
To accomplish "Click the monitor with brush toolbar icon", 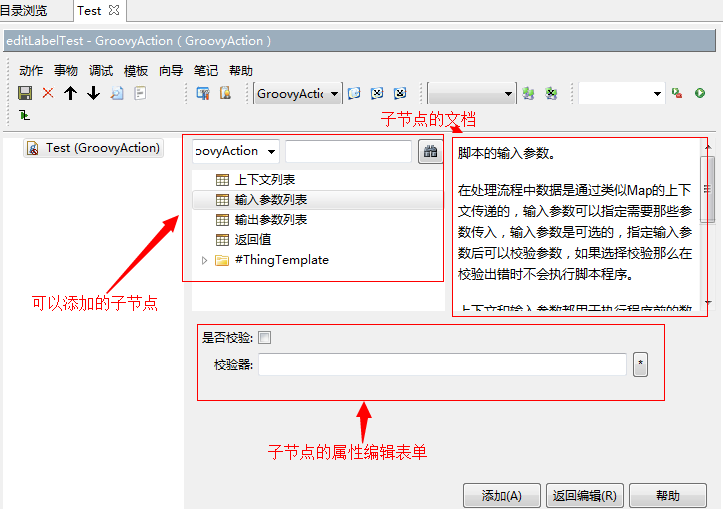I will point(203,93).
